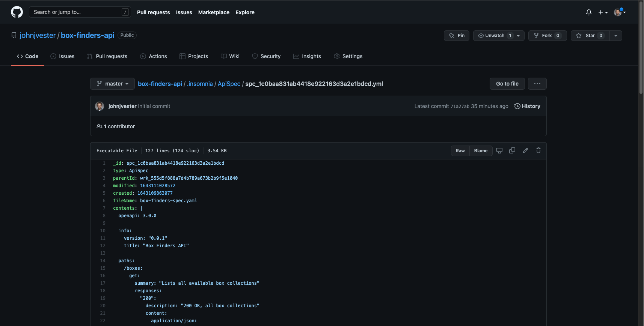Edit this file with pencil icon
This screenshot has width=644, height=326.
[525, 150]
